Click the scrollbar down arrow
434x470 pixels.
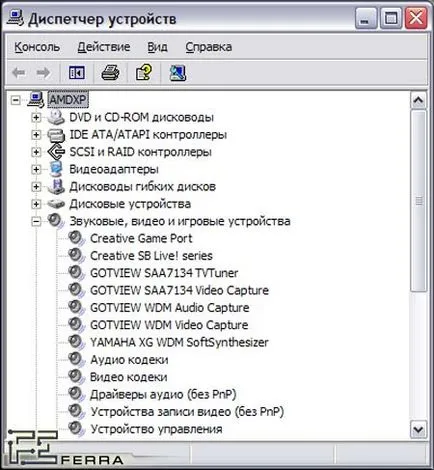[418, 429]
